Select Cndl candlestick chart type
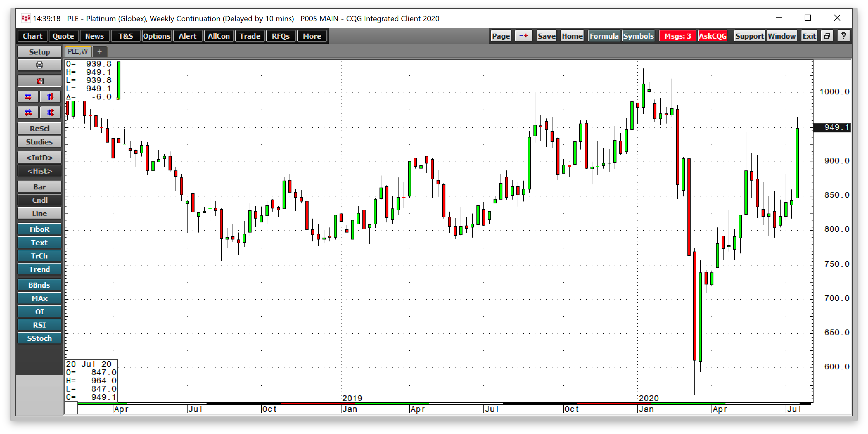 tap(39, 200)
